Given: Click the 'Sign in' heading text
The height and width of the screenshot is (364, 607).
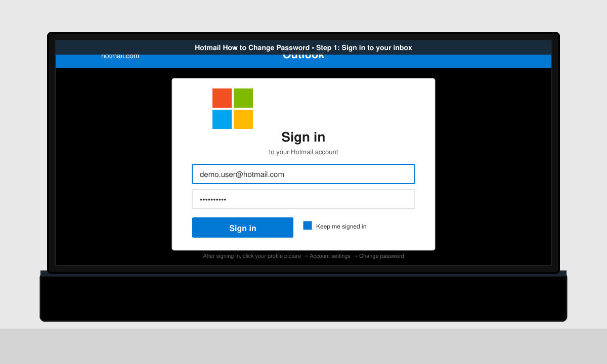Looking at the screenshot, I should coord(303,137).
